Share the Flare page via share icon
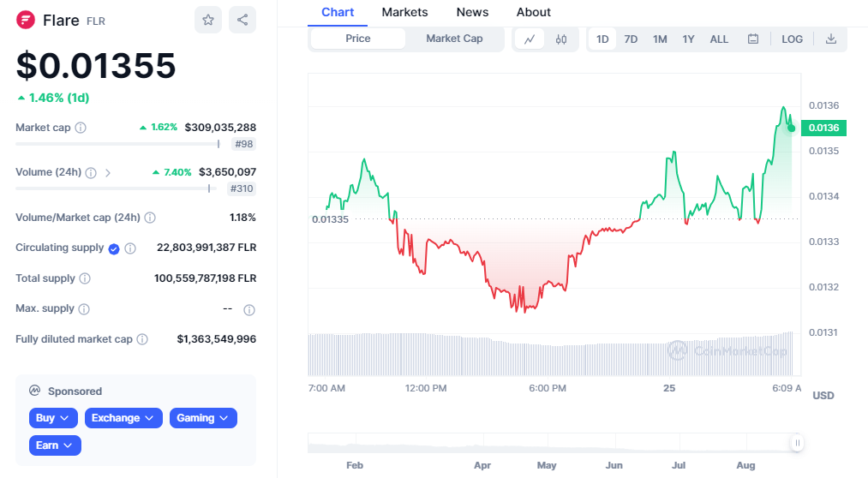The width and height of the screenshot is (868, 478). (242, 20)
